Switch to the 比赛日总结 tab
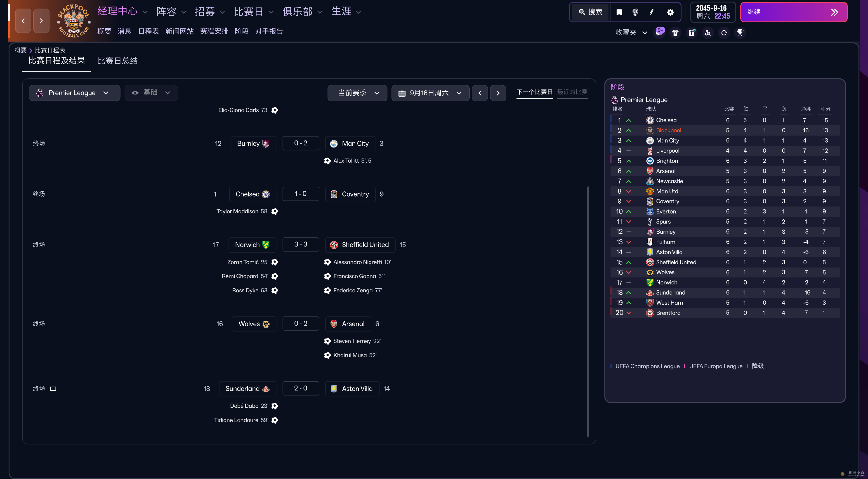 118,61
